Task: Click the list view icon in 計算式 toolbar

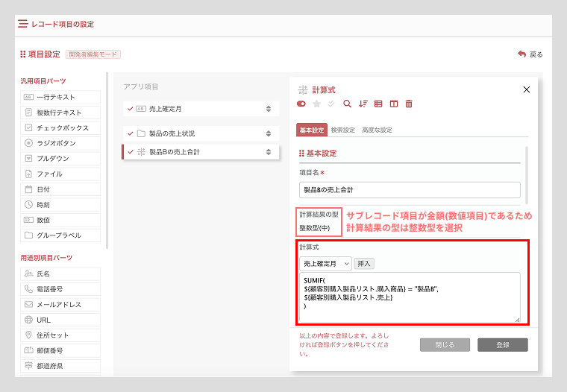Action: point(378,104)
